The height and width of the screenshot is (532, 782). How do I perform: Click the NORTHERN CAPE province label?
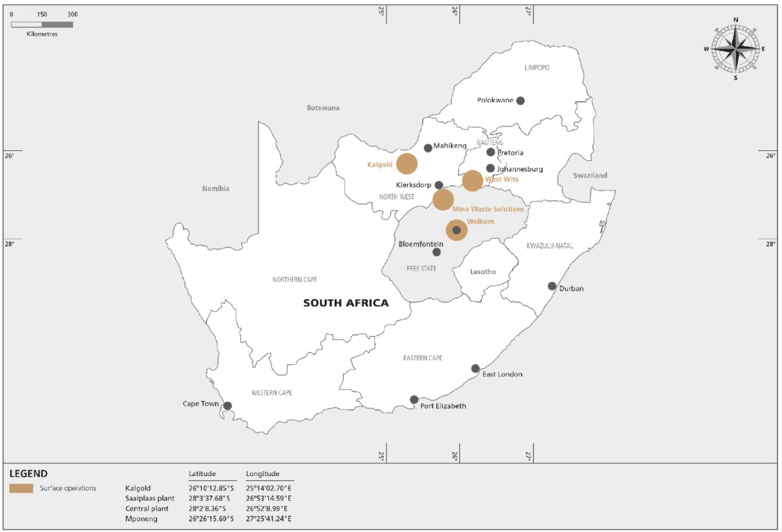(295, 279)
